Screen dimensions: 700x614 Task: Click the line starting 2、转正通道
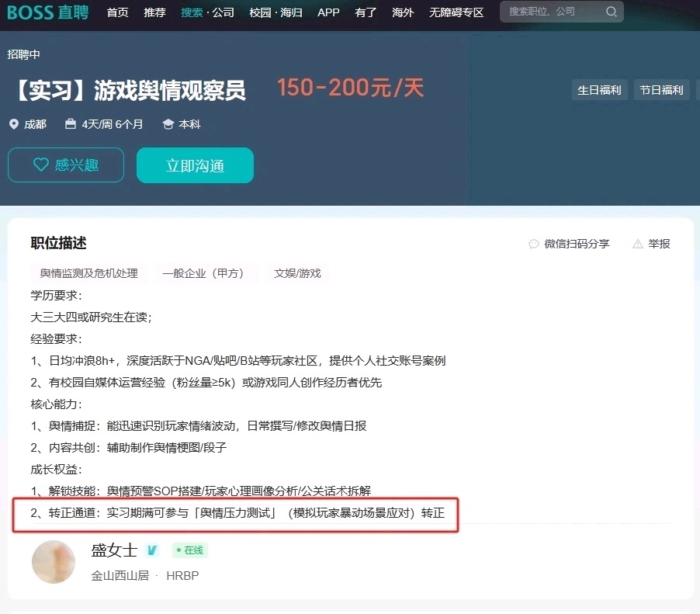pyautogui.click(x=237, y=512)
